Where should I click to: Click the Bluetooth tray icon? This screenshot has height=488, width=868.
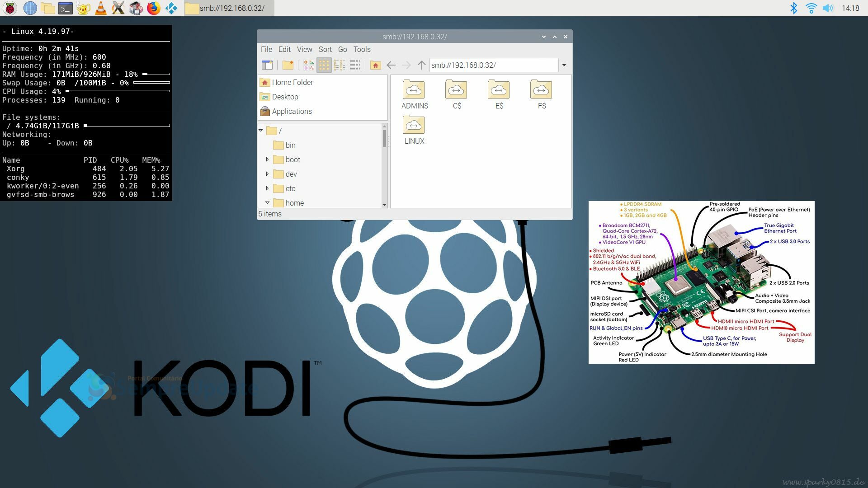(x=794, y=8)
